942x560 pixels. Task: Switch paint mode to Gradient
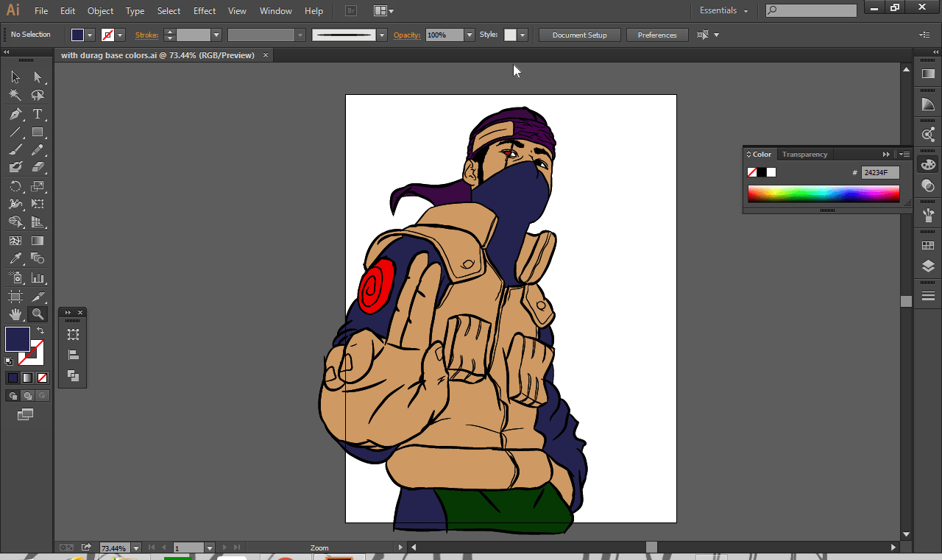point(27,378)
